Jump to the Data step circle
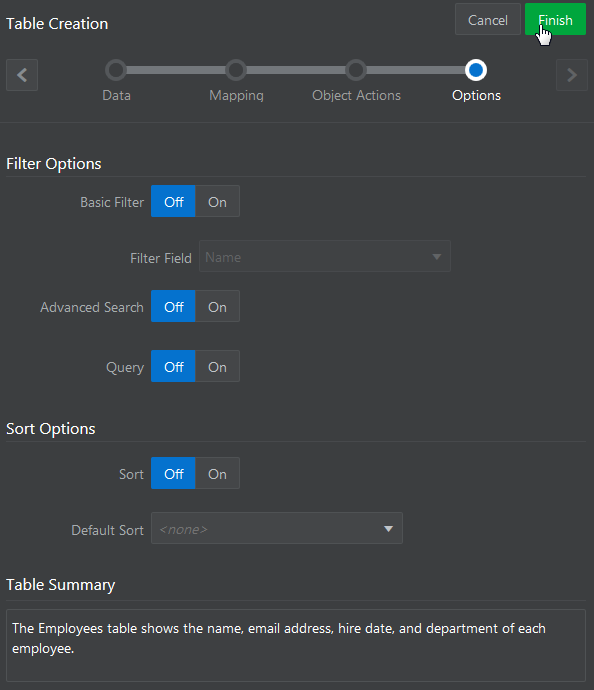 [116, 70]
